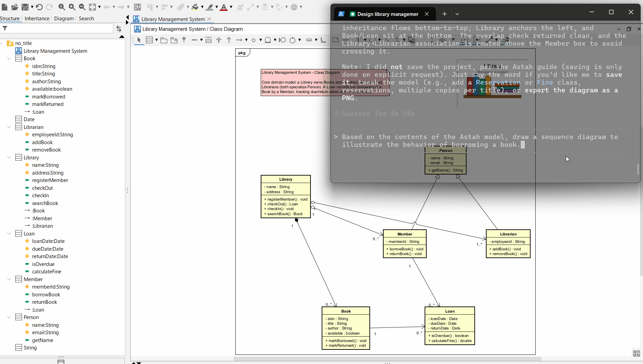The width and height of the screenshot is (643, 364).
Task: Open the terminal tab list dropdown
Action: pyautogui.click(x=457, y=14)
